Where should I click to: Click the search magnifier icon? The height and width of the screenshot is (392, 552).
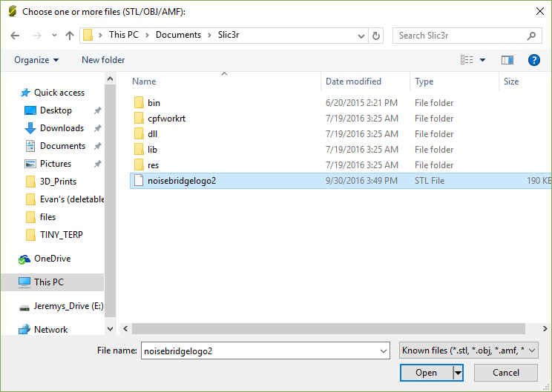pyautogui.click(x=531, y=36)
